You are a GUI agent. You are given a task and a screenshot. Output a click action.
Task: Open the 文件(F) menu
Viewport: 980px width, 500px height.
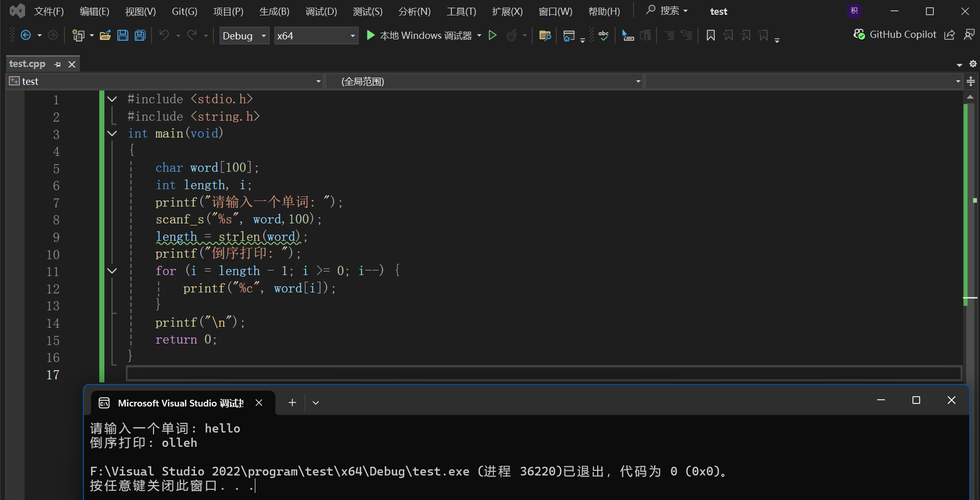(49, 11)
